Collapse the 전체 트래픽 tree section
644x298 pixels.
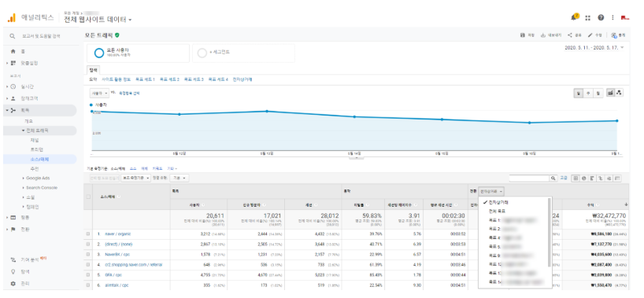click(x=24, y=131)
